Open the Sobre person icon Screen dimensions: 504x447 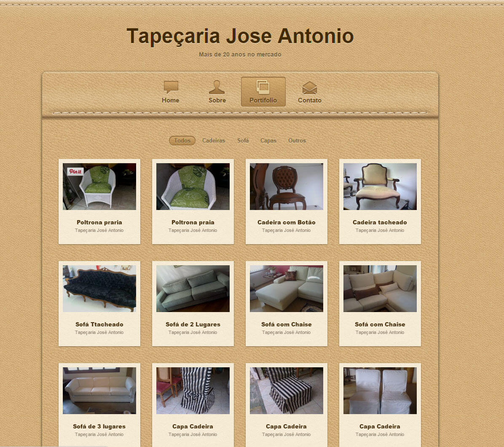coord(217,87)
